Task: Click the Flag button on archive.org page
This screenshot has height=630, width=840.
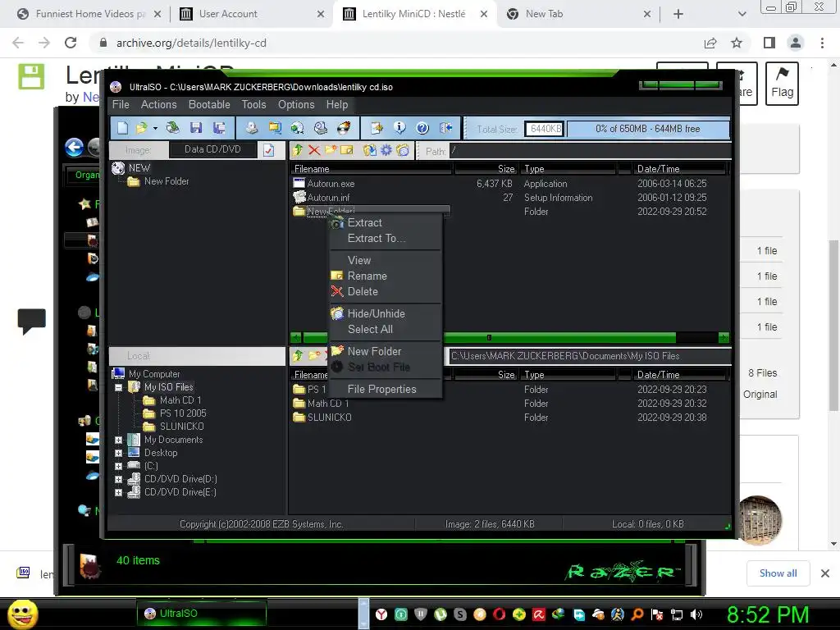Action: coord(782,84)
